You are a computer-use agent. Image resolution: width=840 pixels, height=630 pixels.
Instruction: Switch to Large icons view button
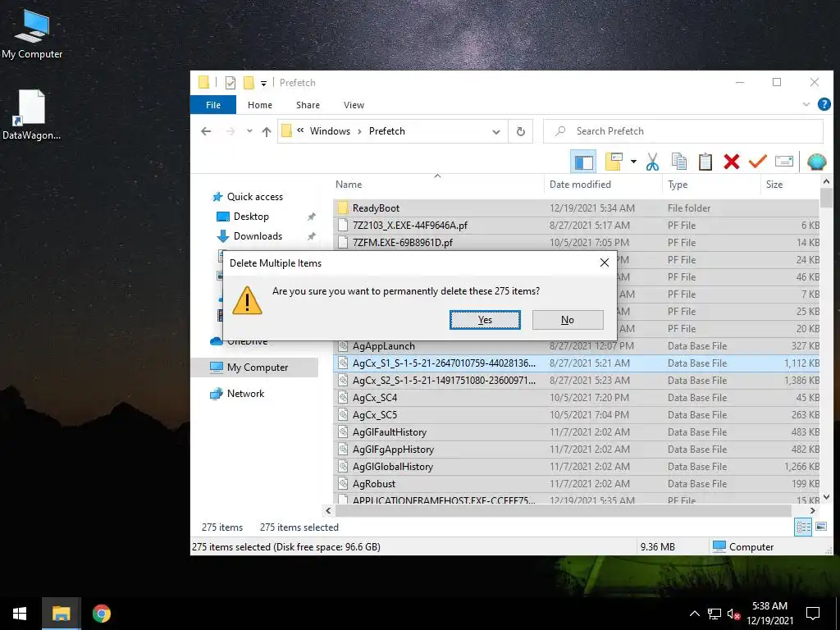[x=820, y=527]
